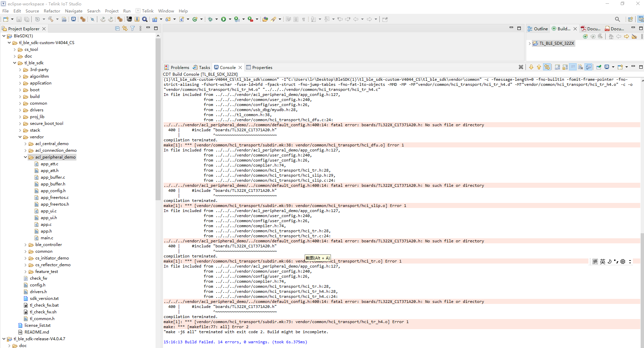This screenshot has width=644, height=348.
Task: Switch to the Tasks tab
Action: tap(202, 67)
